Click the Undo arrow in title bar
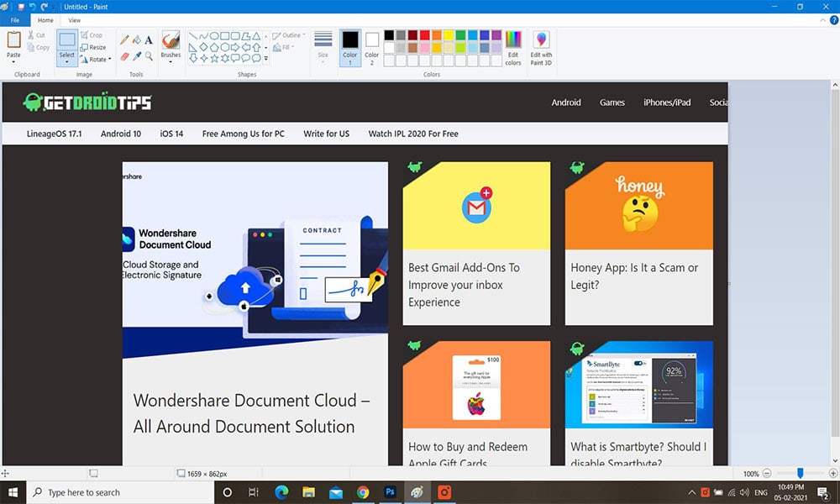 point(32,7)
